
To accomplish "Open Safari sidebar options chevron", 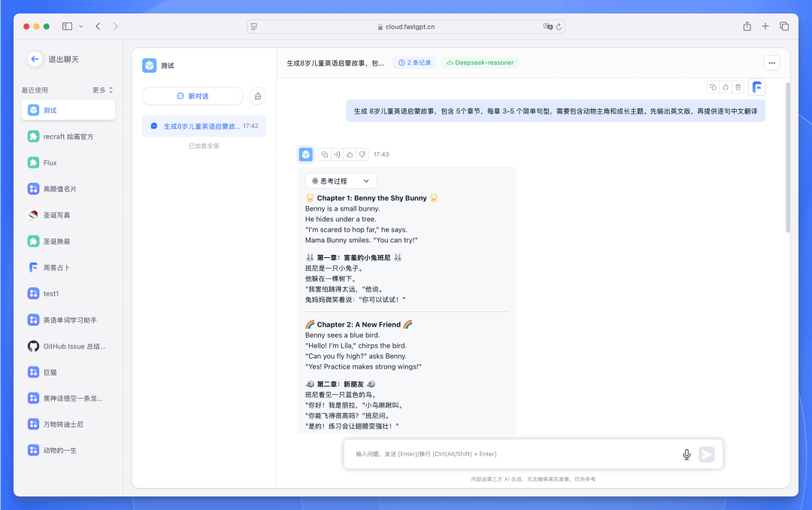I will (80, 26).
